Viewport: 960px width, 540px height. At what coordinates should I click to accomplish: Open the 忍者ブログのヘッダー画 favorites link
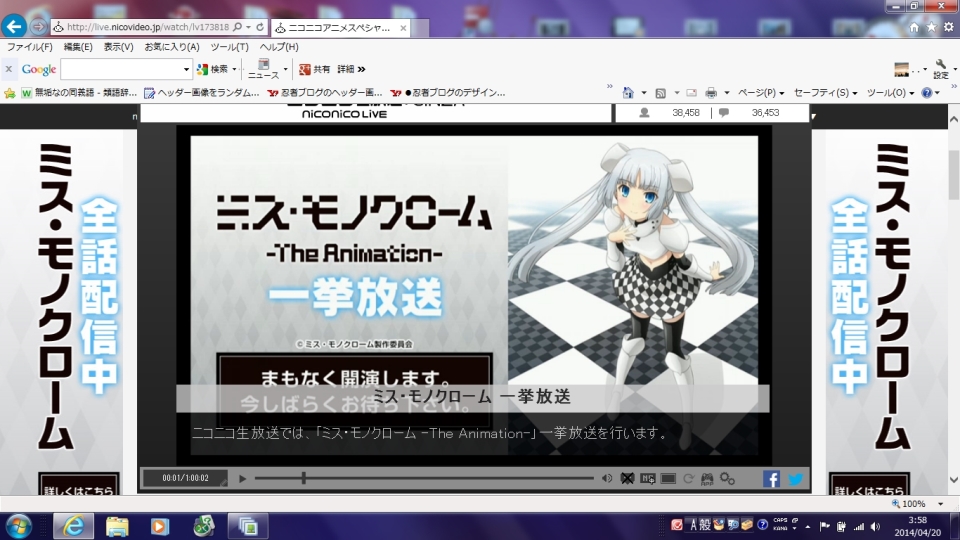pos(325,93)
